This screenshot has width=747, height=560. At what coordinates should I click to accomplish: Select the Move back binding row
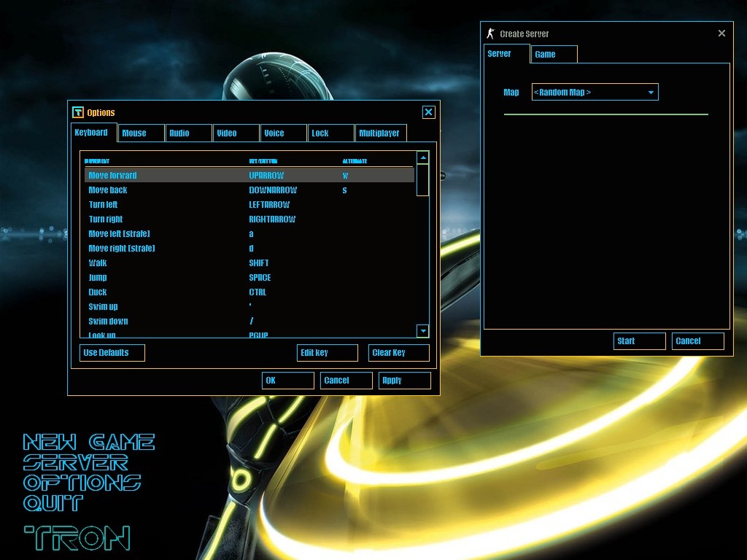(x=249, y=190)
